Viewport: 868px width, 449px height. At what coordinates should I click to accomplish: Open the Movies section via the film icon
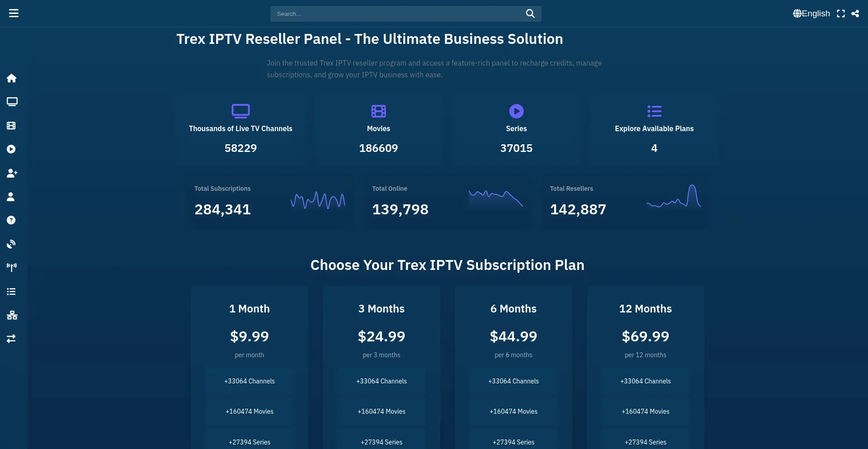[x=12, y=126]
